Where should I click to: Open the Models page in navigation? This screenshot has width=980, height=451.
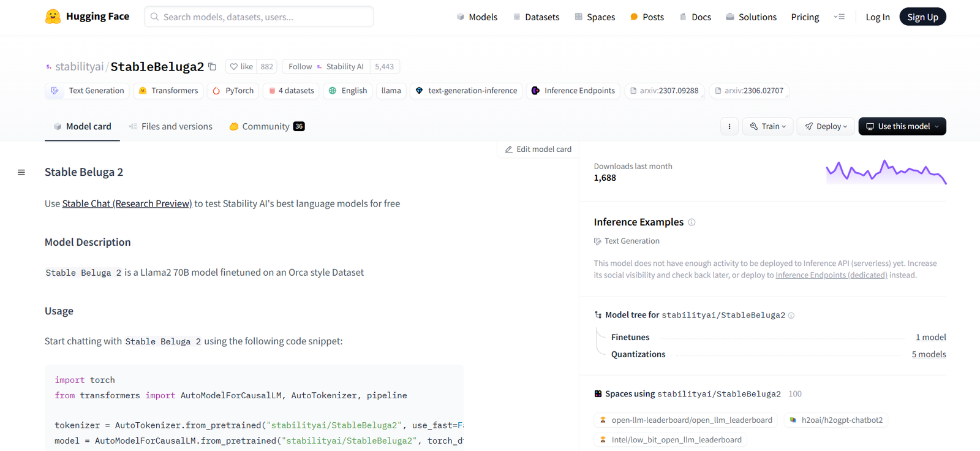click(477, 17)
